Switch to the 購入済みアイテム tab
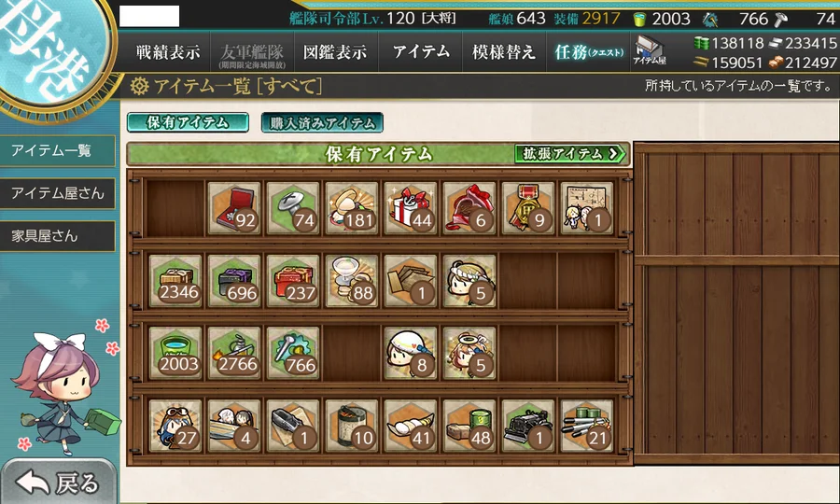Viewport: 840px width, 504px height. (x=322, y=122)
